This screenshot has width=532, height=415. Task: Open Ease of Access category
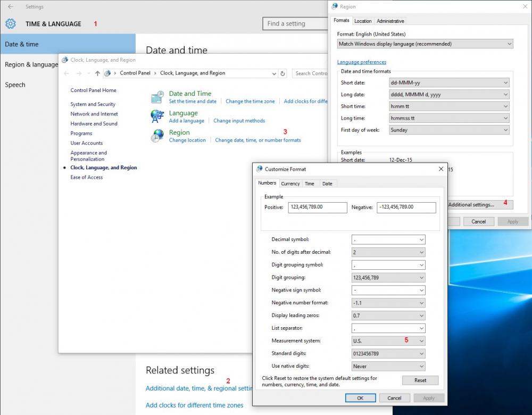87,177
